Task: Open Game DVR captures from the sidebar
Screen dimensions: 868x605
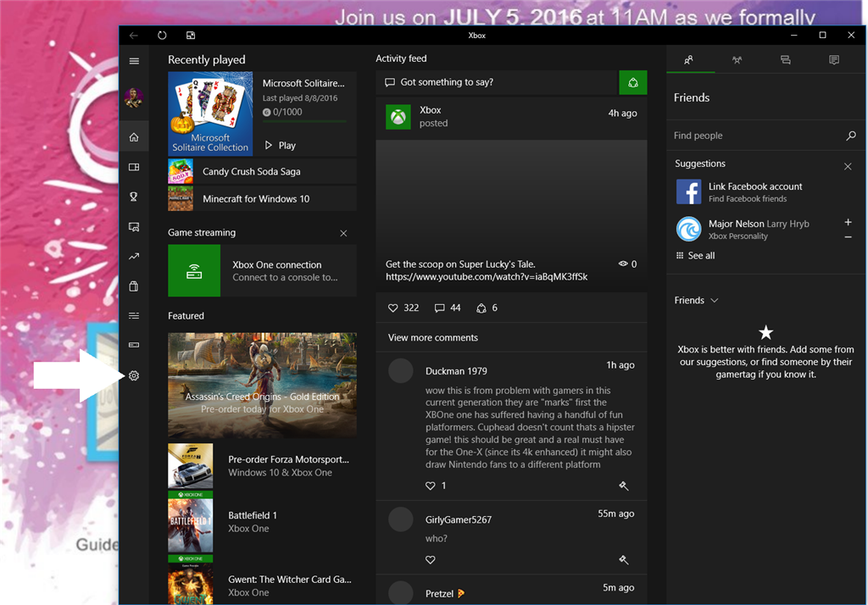Action: tap(134, 226)
